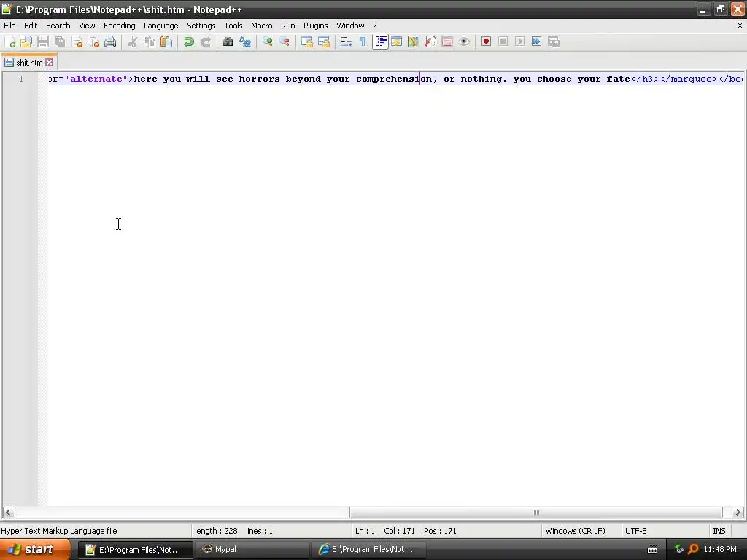Cut selection with the scissors icon

[x=133, y=42]
